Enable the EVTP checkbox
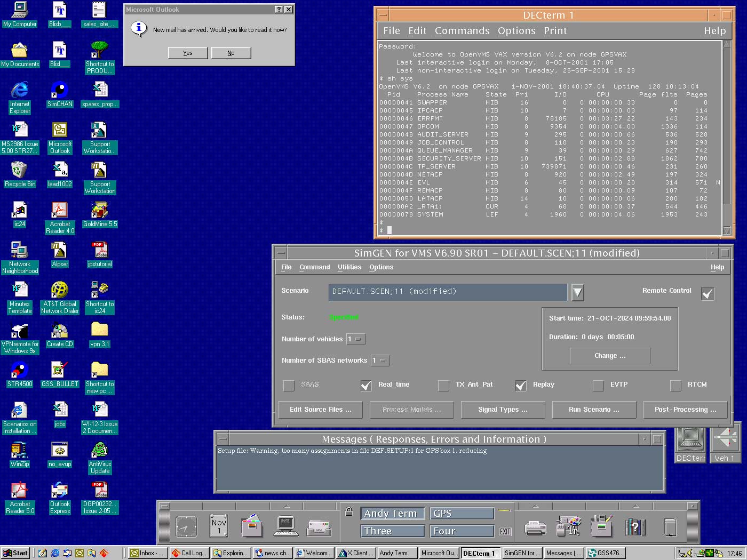The width and height of the screenshot is (747, 560). (x=598, y=385)
